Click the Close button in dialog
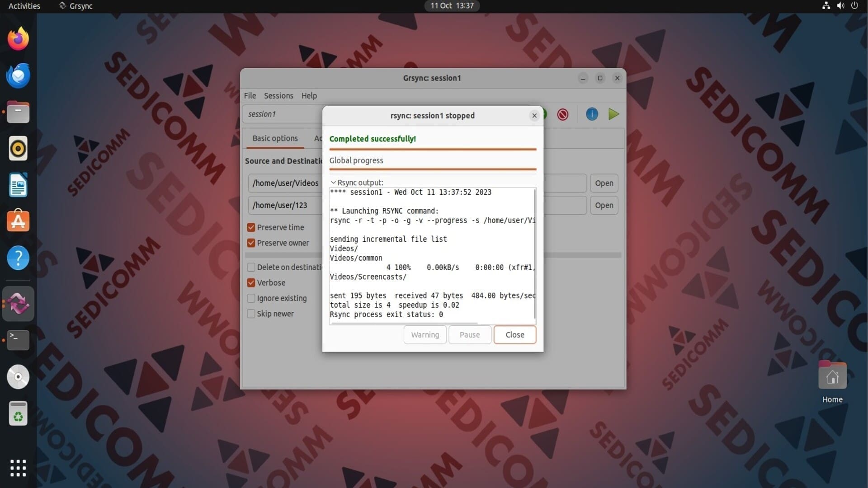The image size is (868, 488). [515, 335]
